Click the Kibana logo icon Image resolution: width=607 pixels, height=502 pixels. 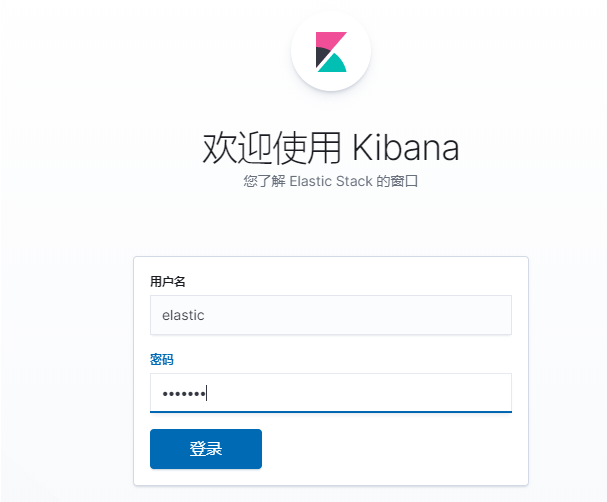pyautogui.click(x=331, y=52)
